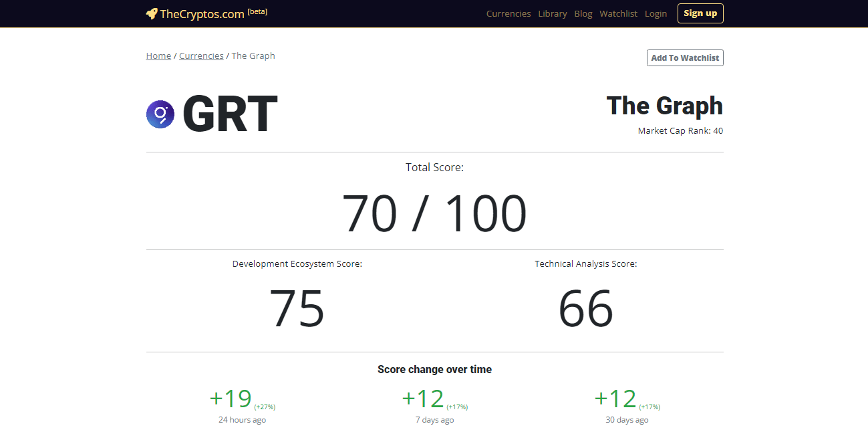Click the '7 days ago' label

[x=434, y=420]
